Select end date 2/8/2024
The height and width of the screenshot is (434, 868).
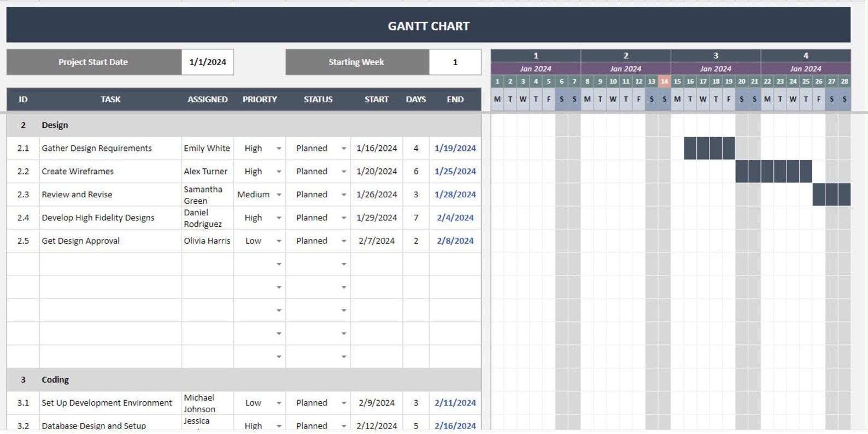tap(455, 241)
